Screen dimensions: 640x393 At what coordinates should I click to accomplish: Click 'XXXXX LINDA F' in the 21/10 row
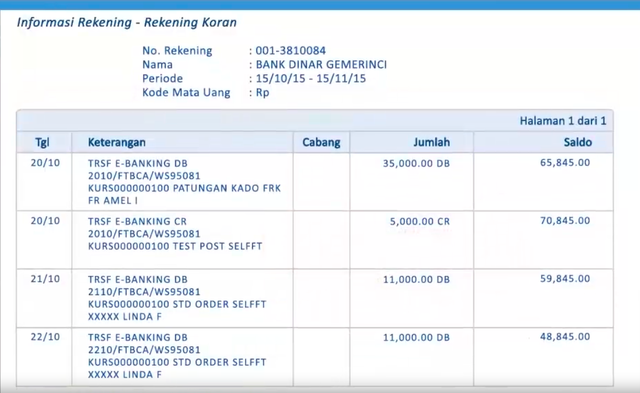coord(124,316)
